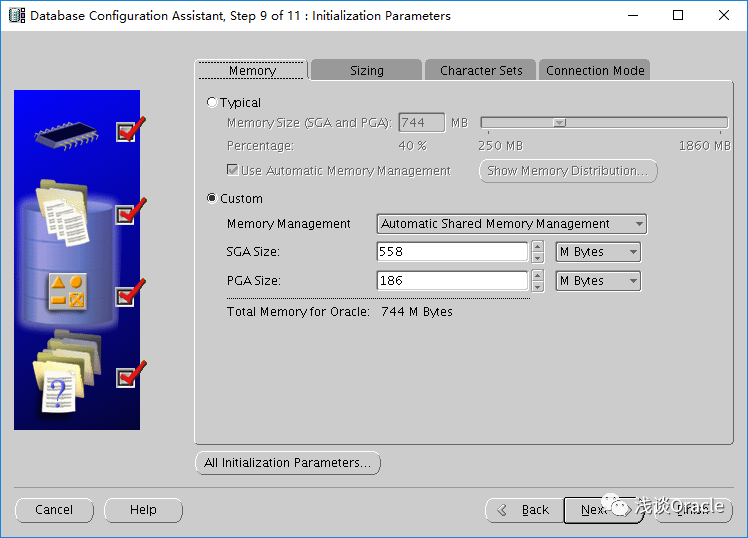
Task: Click the checkmark beside the shapes icon
Action: click(131, 293)
